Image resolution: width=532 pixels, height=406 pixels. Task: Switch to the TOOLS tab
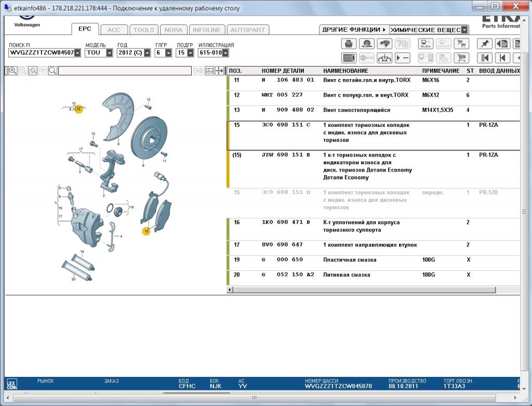click(143, 30)
